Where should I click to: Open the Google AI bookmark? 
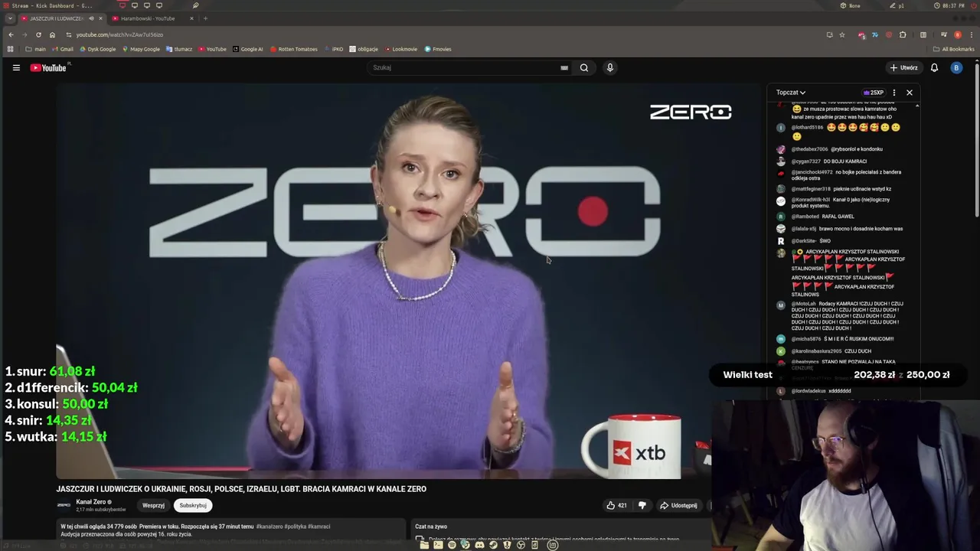click(x=247, y=49)
